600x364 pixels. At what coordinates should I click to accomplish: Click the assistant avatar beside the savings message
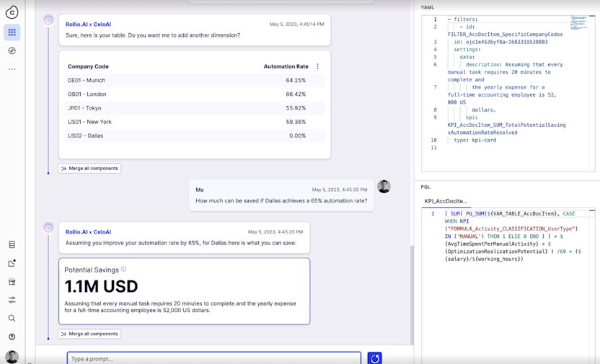pos(48,228)
